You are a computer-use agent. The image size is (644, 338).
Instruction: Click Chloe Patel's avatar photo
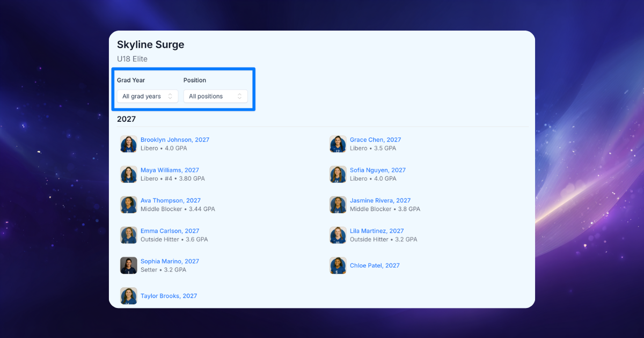338,266
